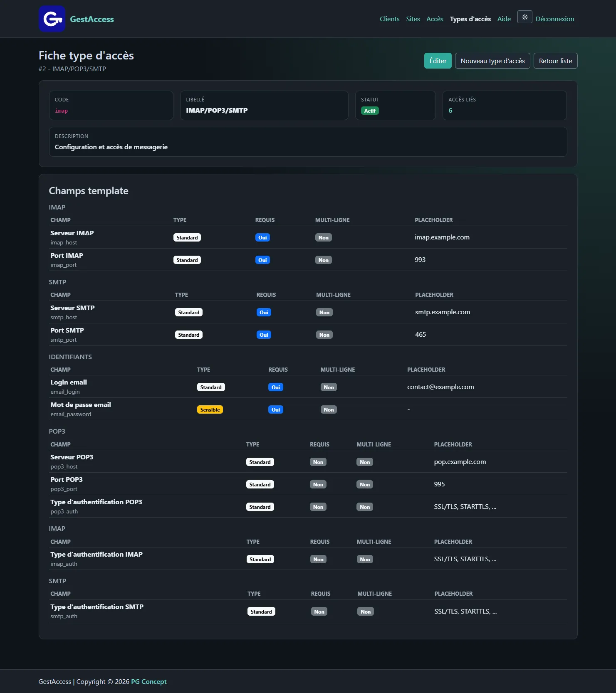Viewport: 616px width, 693px height.
Task: Return via the Retour liste button
Action: point(555,61)
